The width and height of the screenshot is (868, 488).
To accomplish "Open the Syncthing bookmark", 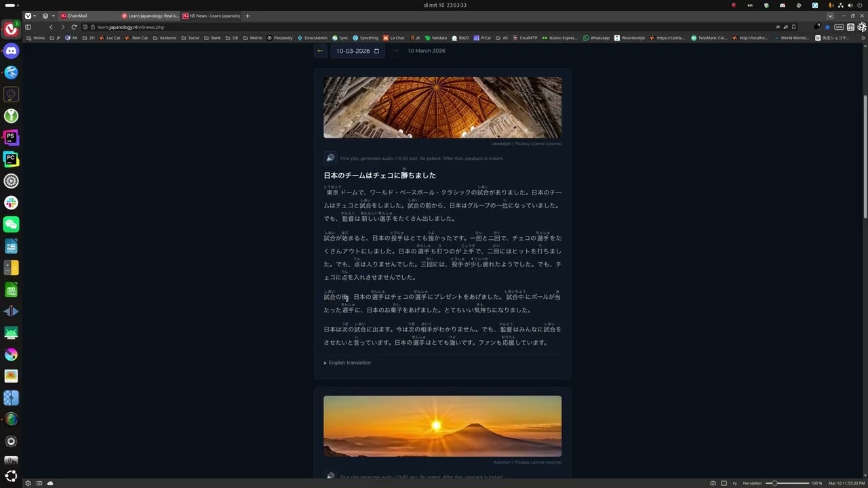I will tap(366, 38).
